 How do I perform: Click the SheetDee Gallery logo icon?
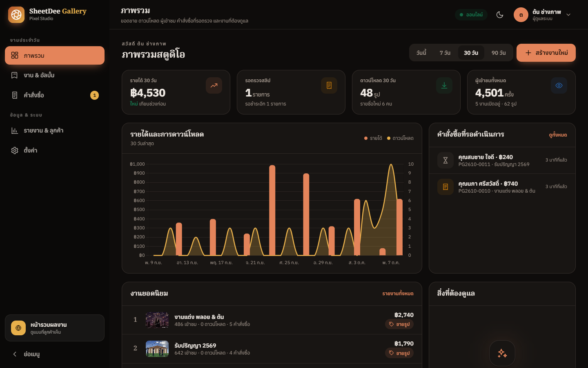(16, 15)
